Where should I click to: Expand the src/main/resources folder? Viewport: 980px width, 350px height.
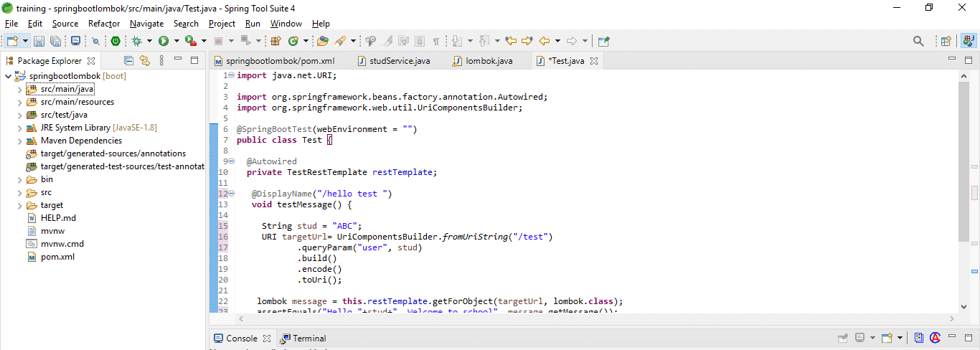tap(20, 102)
